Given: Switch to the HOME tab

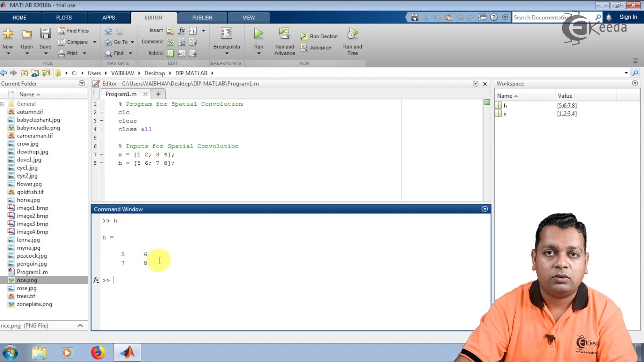Looking at the screenshot, I should tap(19, 17).
